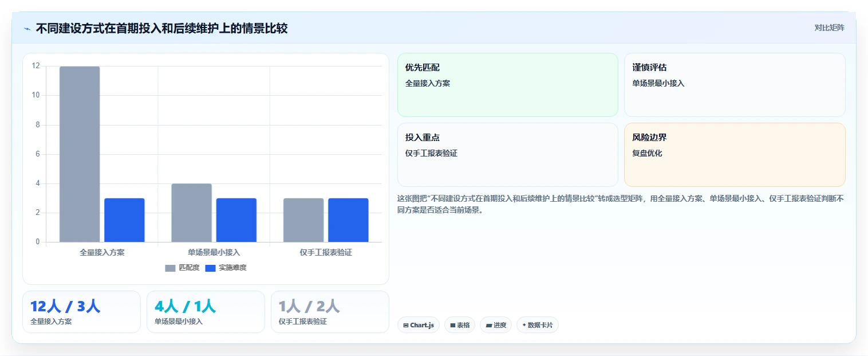The image size is (868, 356).
Task: Click the header title 不同建设方式在首期投入和后续维护上的情景比较
Action: tap(161, 29)
